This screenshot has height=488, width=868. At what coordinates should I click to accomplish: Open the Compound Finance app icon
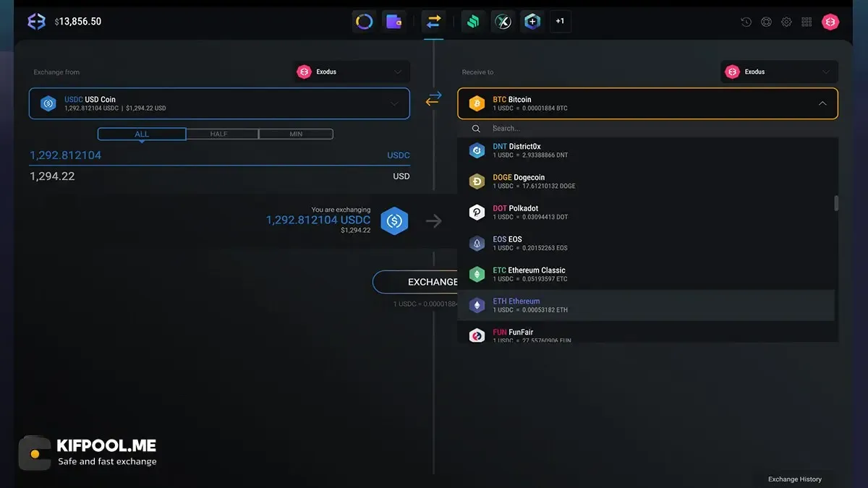[x=473, y=22]
